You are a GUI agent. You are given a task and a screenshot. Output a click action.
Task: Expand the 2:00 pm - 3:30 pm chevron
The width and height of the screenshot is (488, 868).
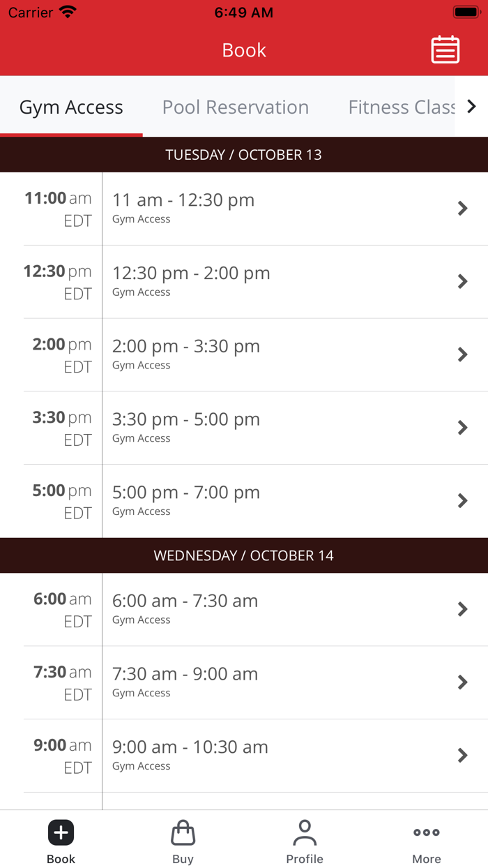click(x=462, y=354)
